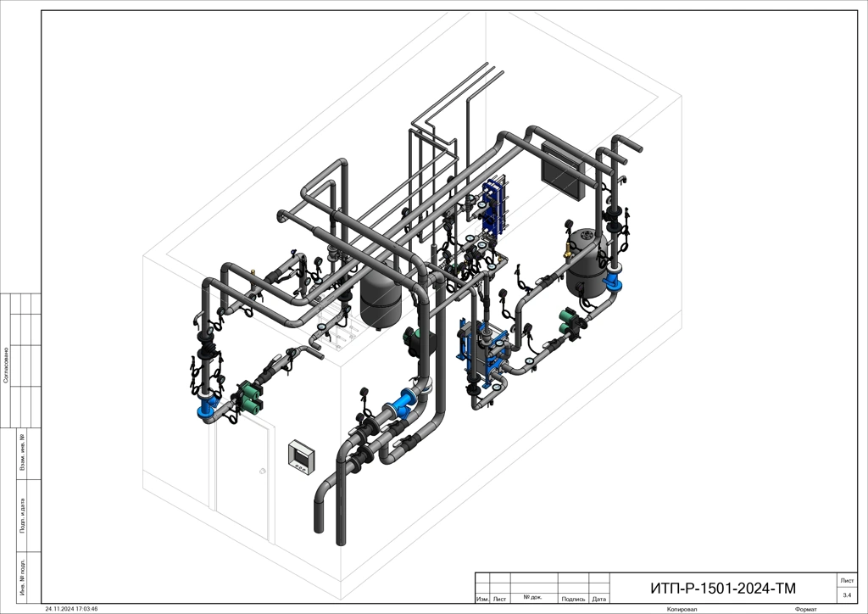This screenshot has height=614, width=868.
Task: Click the "Изм." column label
Action: [x=482, y=599]
